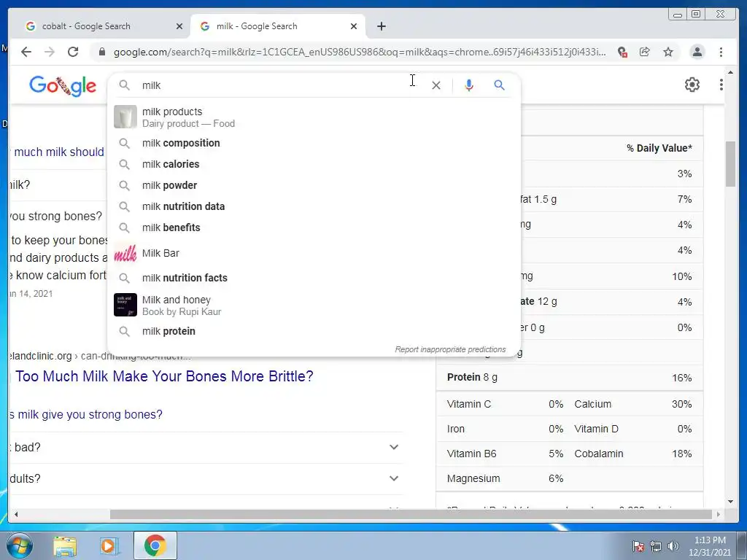Open the clock showing 1:13 PM
This screenshot has width=747, height=560.
[x=709, y=546]
